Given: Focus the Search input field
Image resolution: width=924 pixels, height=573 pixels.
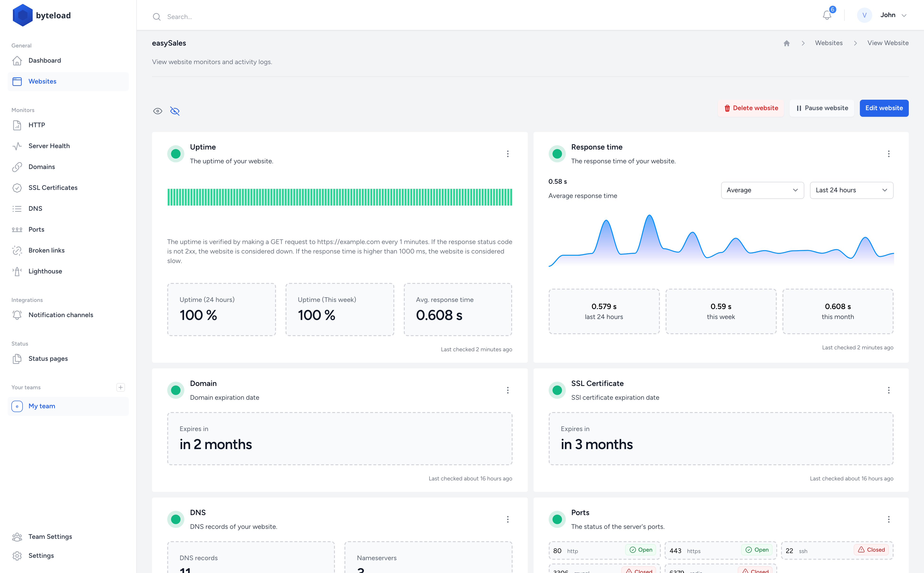Looking at the screenshot, I should 481,17.
